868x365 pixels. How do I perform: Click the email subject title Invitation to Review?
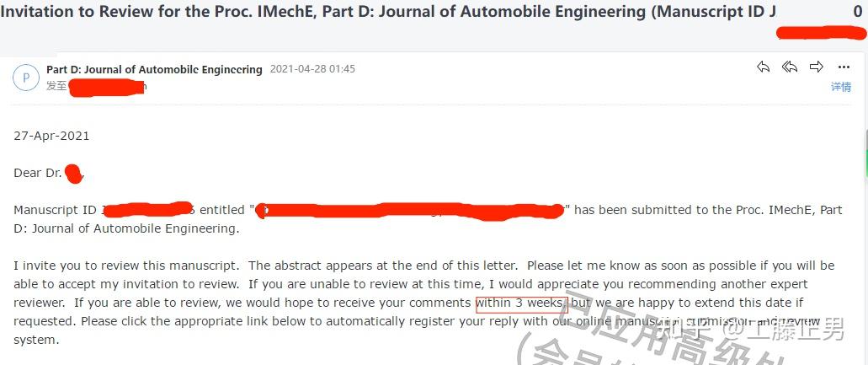387,12
